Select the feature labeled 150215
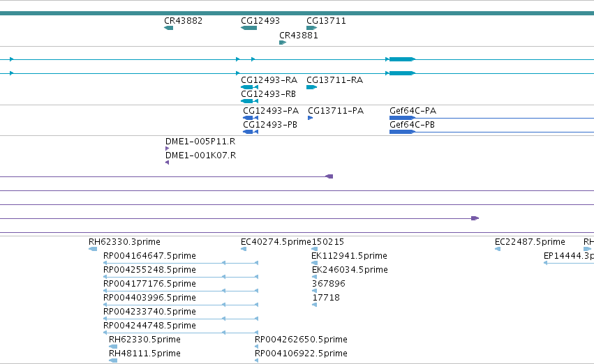 314,249
